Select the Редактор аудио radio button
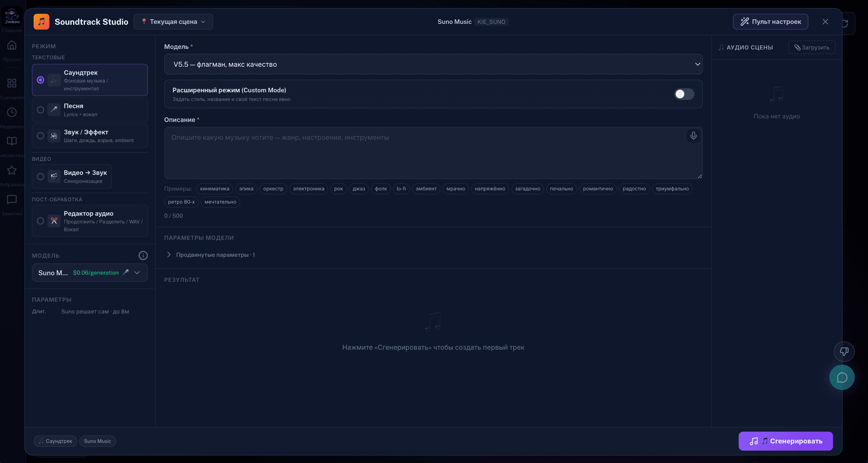868x463 pixels. click(x=40, y=221)
